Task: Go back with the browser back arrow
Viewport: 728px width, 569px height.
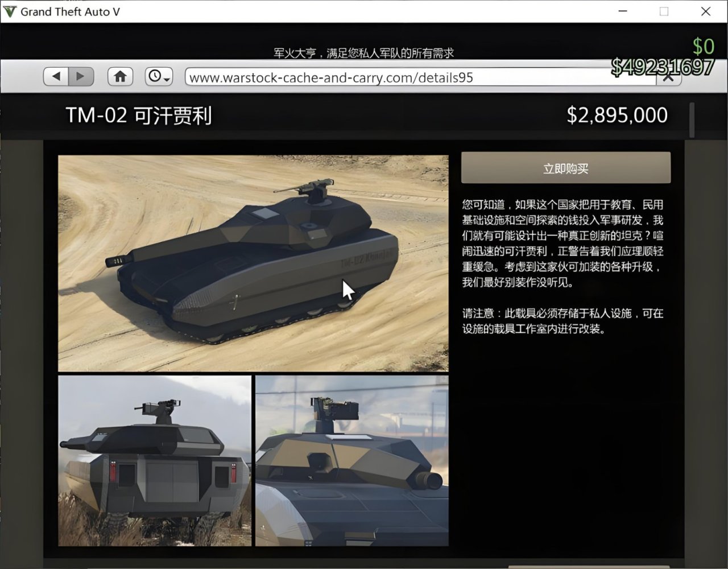Action: pyautogui.click(x=56, y=76)
